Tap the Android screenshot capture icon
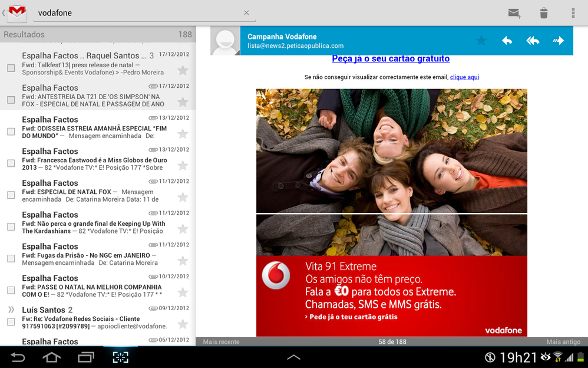Image resolution: width=588 pixels, height=368 pixels. click(120, 357)
